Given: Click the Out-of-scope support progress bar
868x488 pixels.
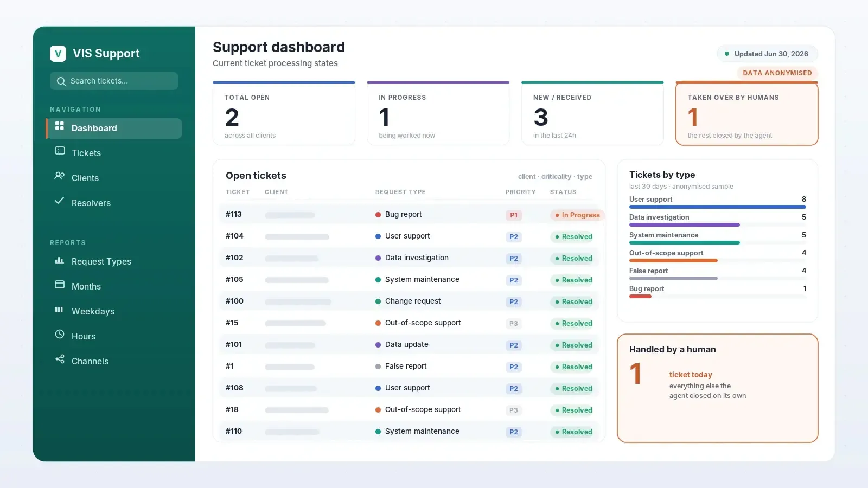Looking at the screenshot, I should tap(718, 260).
